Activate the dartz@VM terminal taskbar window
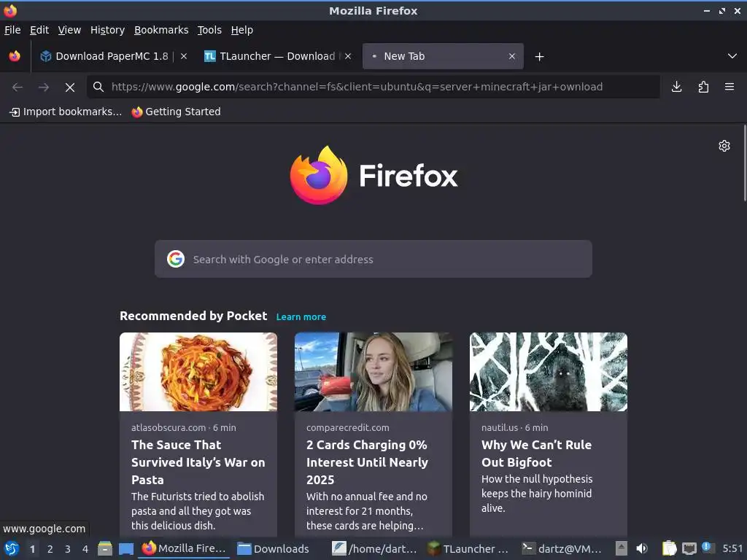The height and width of the screenshot is (560, 747). (x=563, y=548)
